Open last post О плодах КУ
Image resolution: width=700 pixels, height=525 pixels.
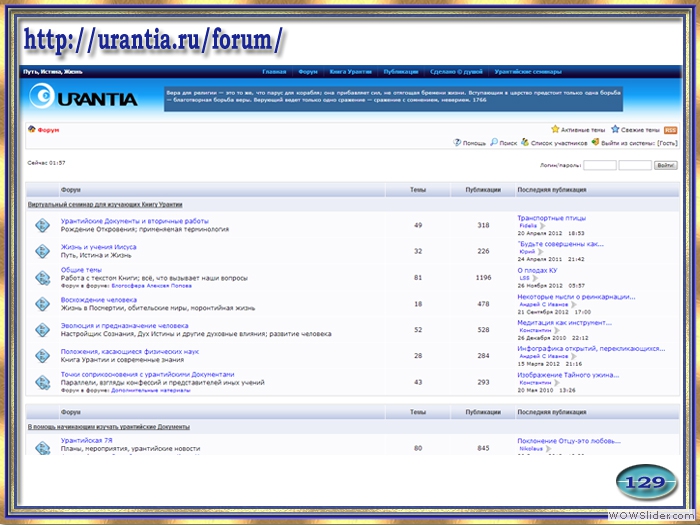[537, 270]
